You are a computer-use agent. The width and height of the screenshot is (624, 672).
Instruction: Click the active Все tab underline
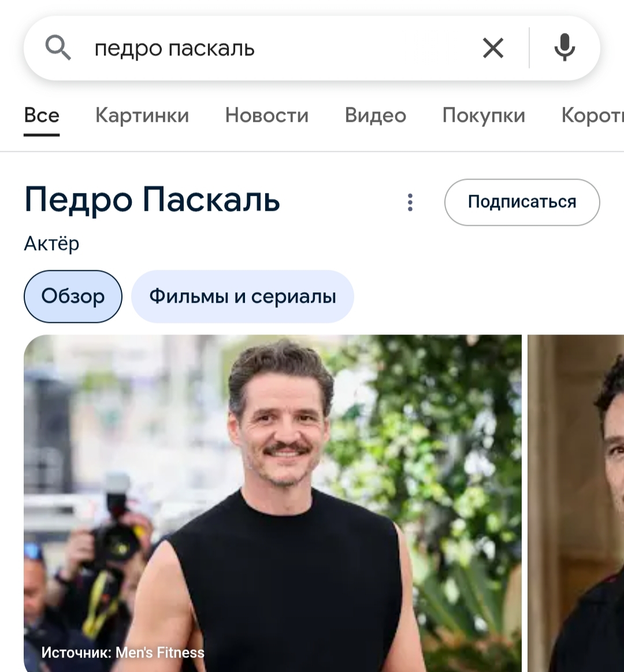pos(42,135)
